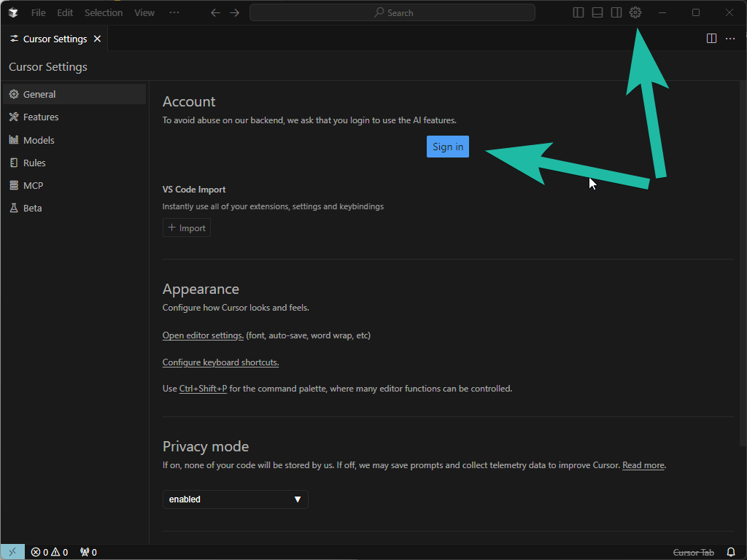
Task: Open the Rules settings section
Action: (74, 163)
